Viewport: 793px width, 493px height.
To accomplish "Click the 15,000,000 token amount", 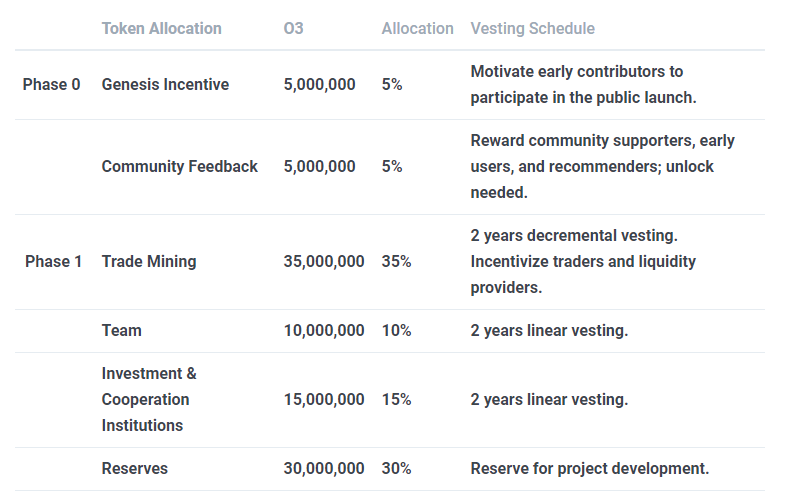I will 324,400.
